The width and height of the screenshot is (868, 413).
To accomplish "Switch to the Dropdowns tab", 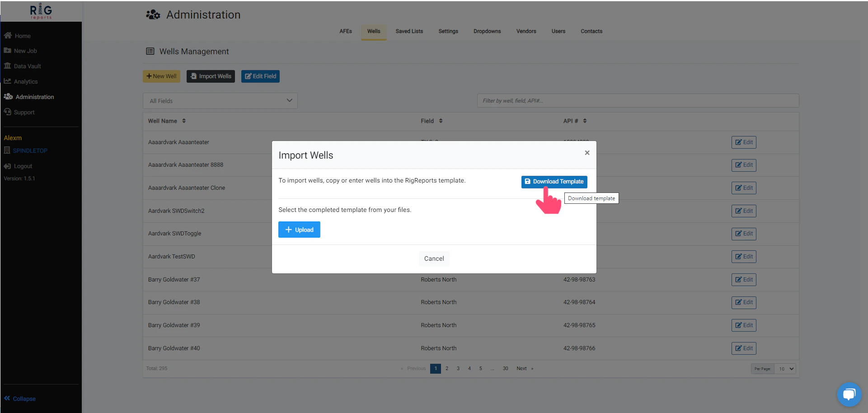I will coord(487,31).
